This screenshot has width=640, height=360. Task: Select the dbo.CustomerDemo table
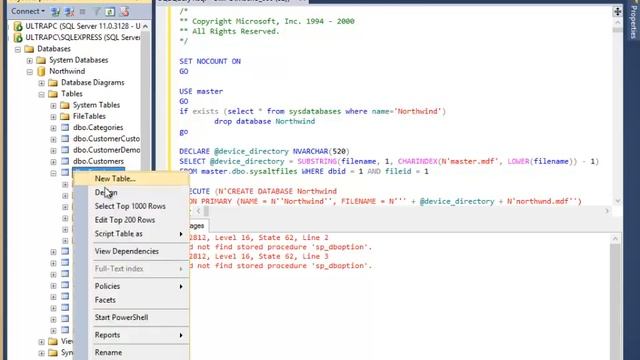(107, 150)
